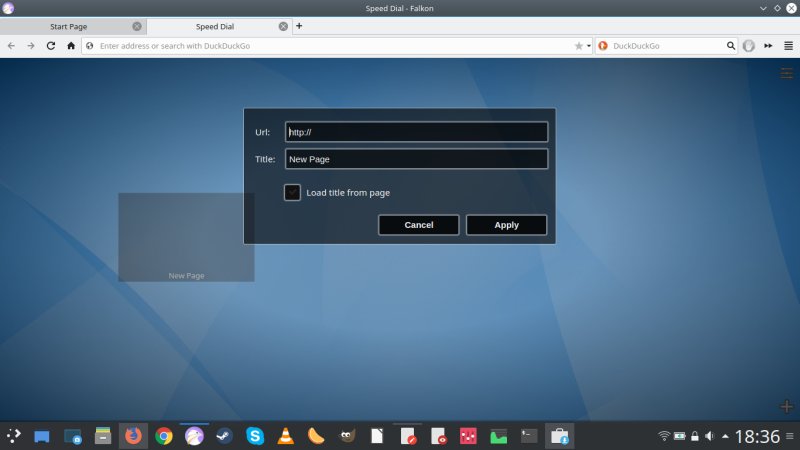This screenshot has width=800, height=450.
Task: Open terminal from taskbar
Action: tap(529, 436)
